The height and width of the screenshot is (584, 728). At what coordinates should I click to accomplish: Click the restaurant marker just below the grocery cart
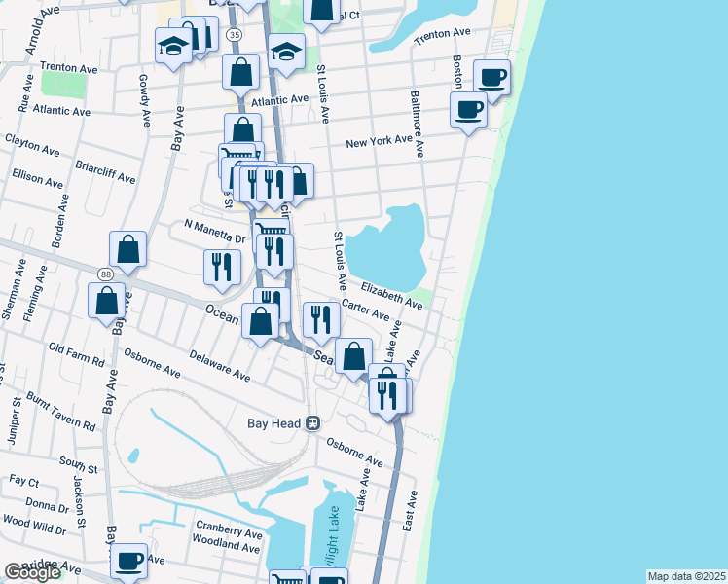click(x=274, y=253)
